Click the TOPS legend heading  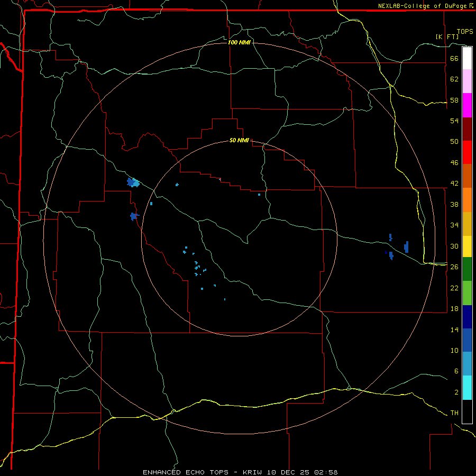[x=465, y=31]
